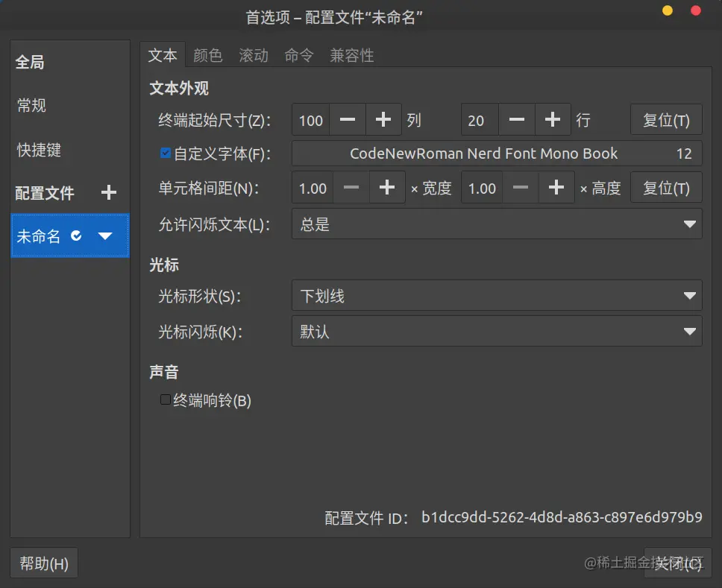The height and width of the screenshot is (588, 722).
Task: Switch to the 滚动 tab
Action: point(254,55)
